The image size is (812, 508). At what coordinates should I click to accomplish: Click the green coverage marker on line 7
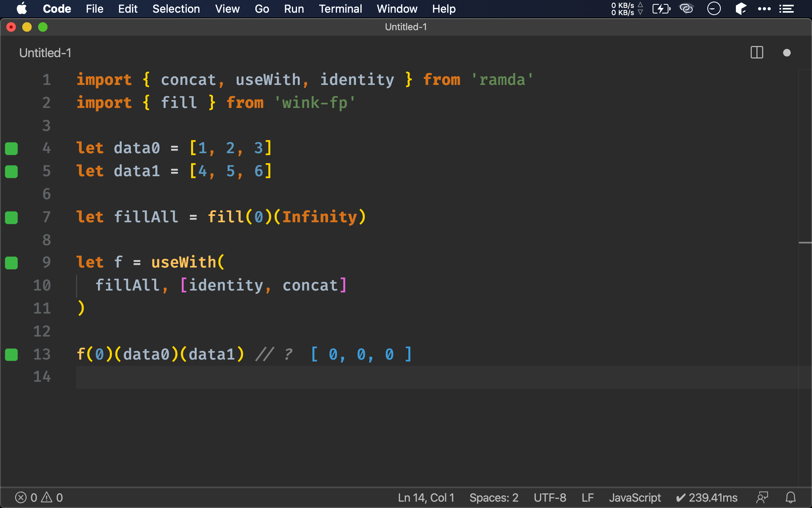pos(11,217)
